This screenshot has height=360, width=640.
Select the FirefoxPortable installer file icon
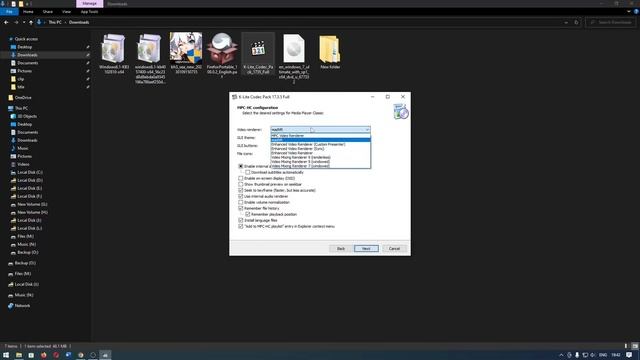pos(222,54)
